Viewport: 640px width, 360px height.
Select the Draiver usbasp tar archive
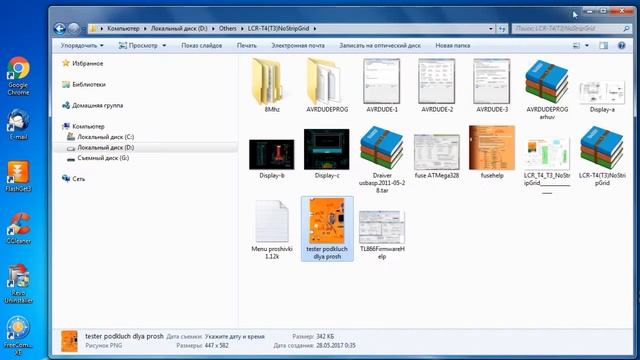(382, 159)
